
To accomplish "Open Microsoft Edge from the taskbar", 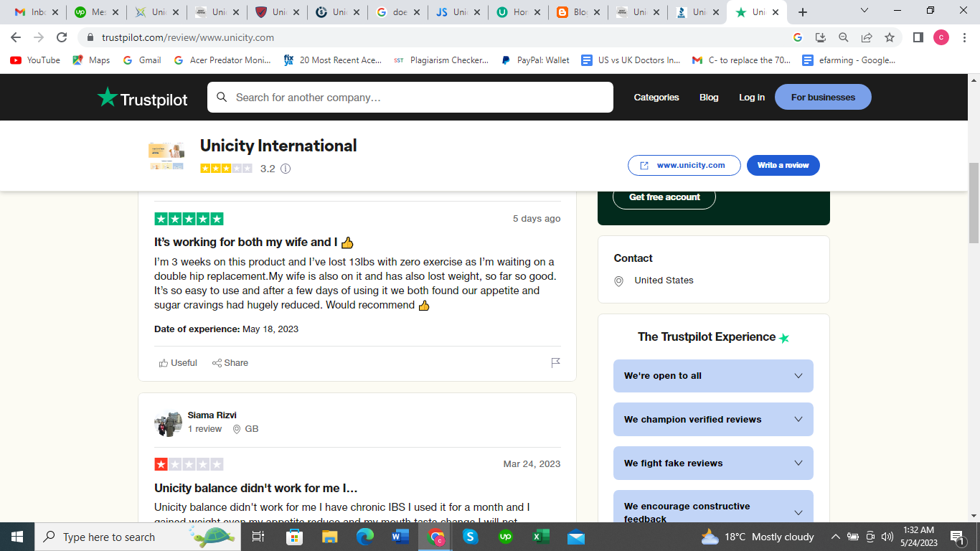I will point(365,537).
